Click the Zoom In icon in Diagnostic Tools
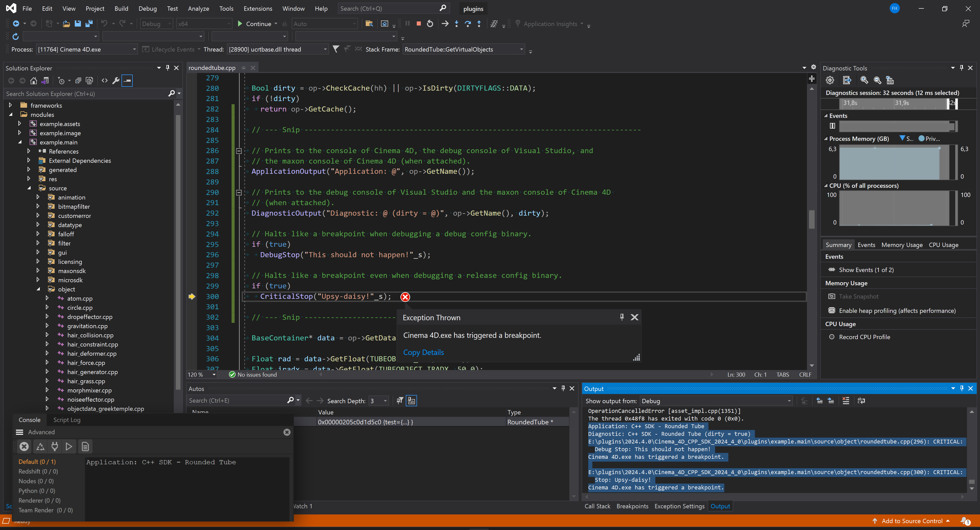The width and height of the screenshot is (980, 530). click(x=864, y=80)
